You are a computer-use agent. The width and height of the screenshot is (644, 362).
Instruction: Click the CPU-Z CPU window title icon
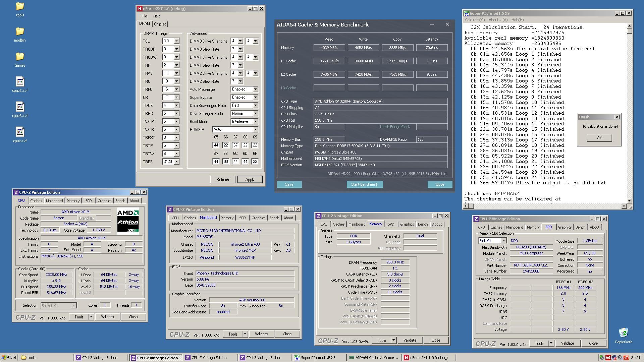click(x=16, y=192)
